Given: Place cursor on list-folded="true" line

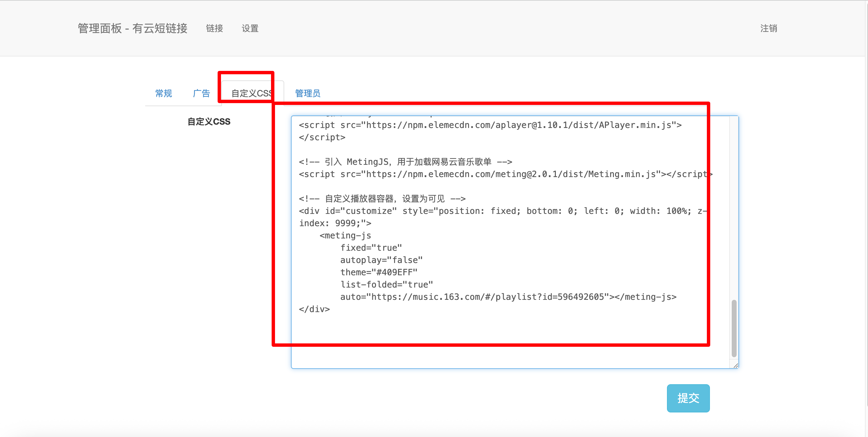Looking at the screenshot, I should tap(386, 285).
